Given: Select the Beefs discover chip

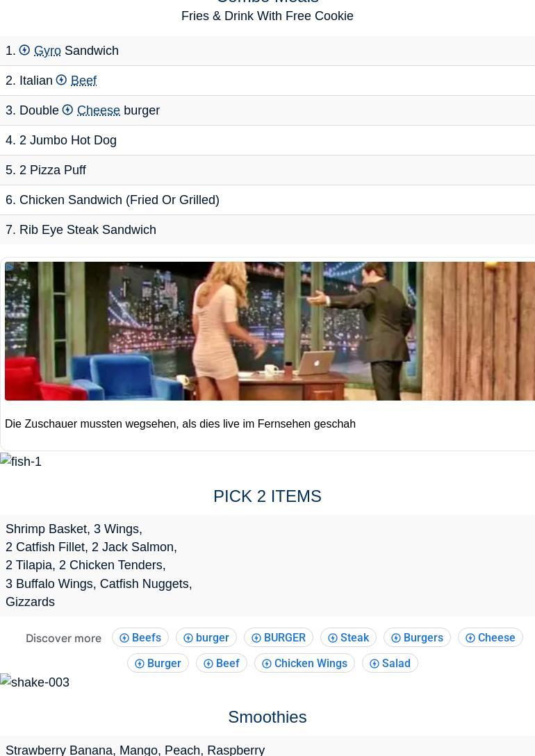Looking at the screenshot, I should click(140, 637).
